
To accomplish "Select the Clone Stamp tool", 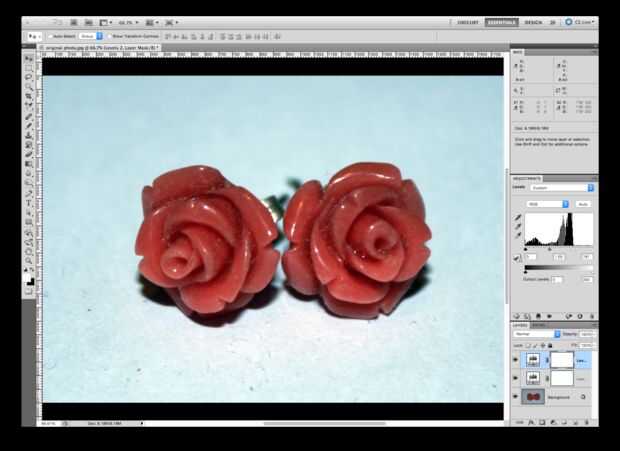I will 29,136.
